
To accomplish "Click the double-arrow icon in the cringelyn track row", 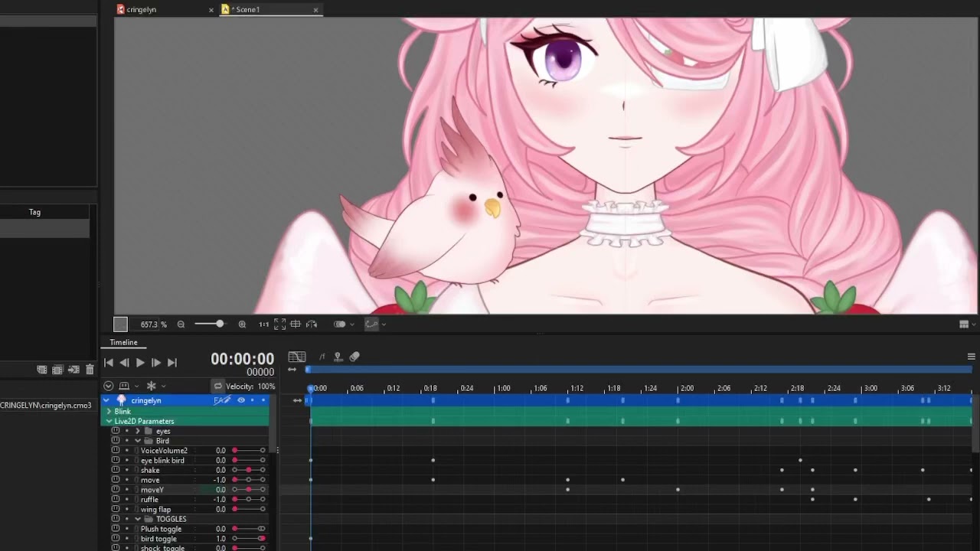I will click(x=297, y=400).
